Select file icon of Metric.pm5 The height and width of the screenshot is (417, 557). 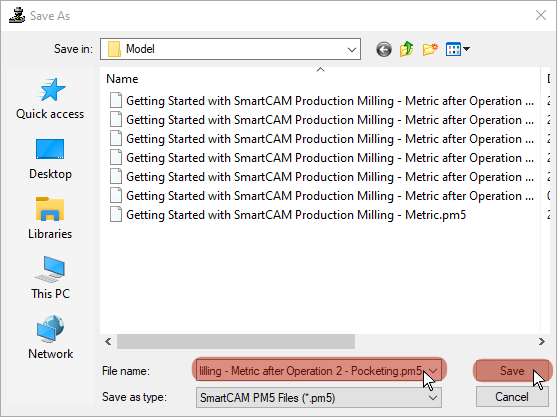click(x=116, y=215)
